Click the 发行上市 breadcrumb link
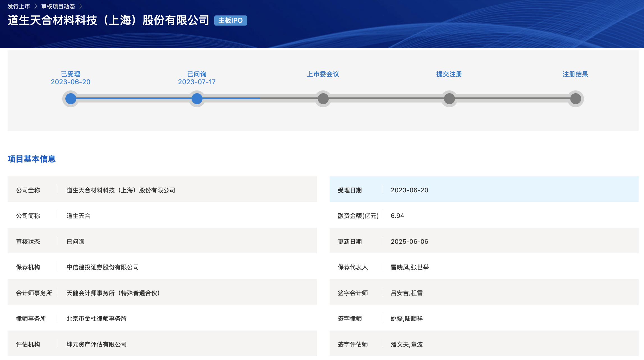 [19, 6]
